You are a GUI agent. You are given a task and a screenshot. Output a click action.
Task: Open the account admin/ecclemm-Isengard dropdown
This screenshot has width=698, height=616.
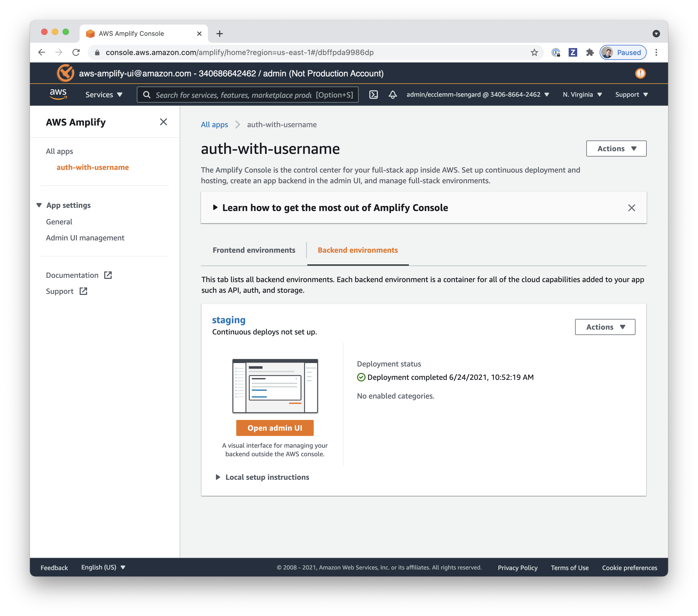[477, 95]
